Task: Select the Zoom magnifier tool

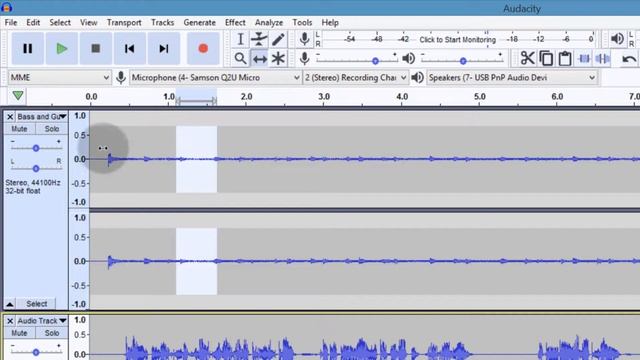Action: [240, 58]
